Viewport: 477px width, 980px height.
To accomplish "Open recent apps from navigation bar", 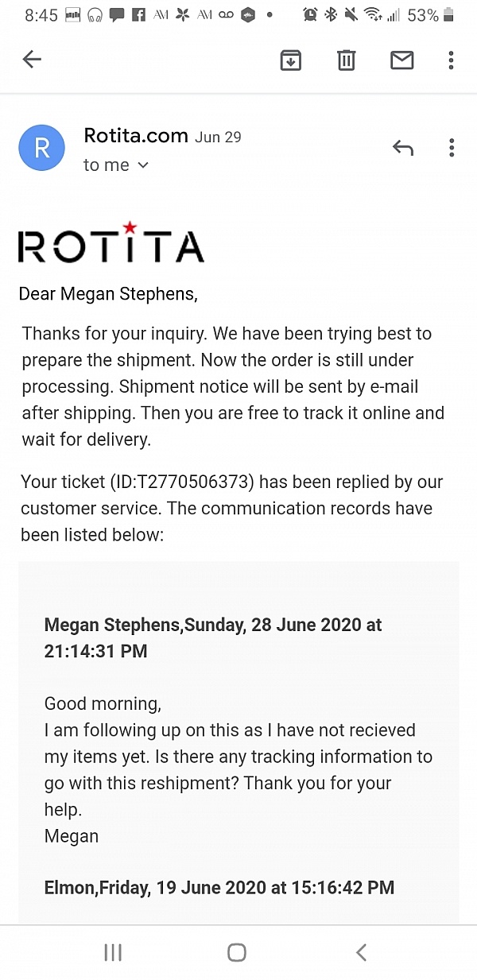I will pyautogui.click(x=113, y=951).
